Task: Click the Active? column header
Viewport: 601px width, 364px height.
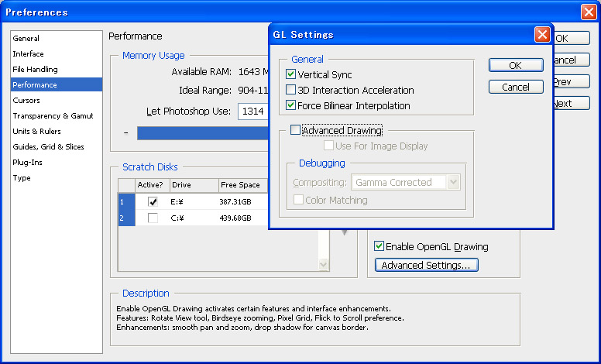Action: [152, 185]
